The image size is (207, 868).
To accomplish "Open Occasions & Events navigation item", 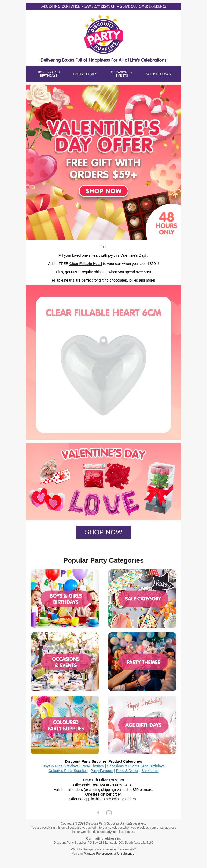I will click(x=122, y=74).
